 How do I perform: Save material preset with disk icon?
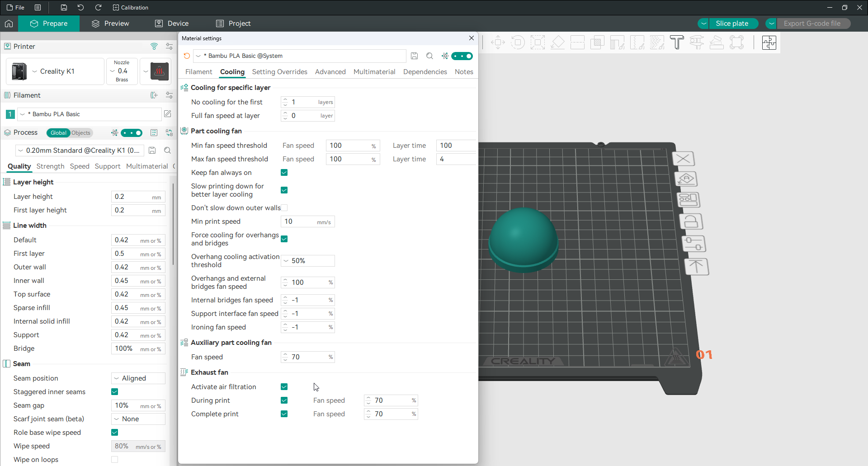[414, 56]
